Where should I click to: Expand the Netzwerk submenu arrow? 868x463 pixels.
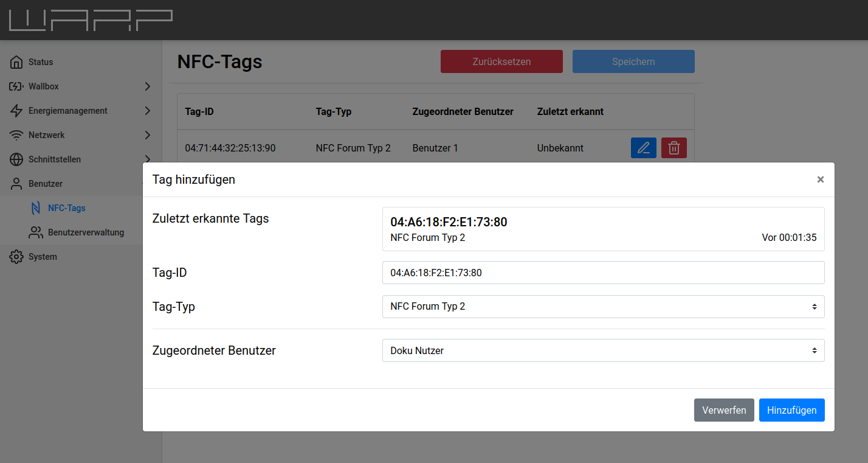tap(147, 135)
